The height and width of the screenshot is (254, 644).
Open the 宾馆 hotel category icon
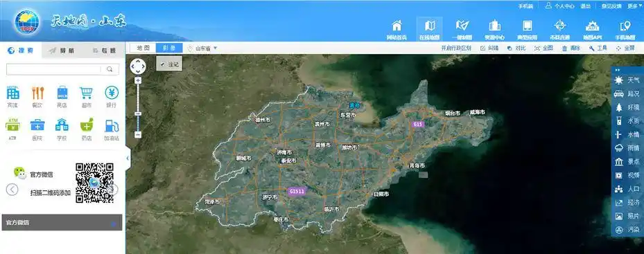click(12, 93)
